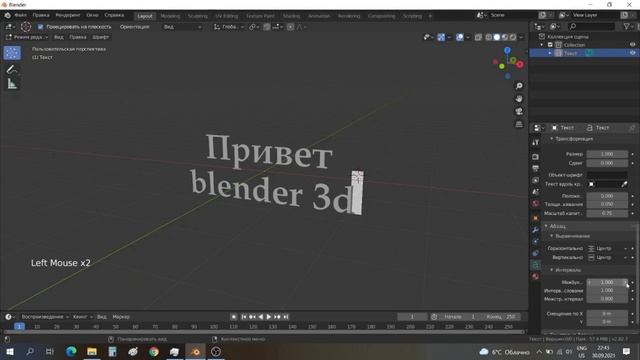Click the current frame number field
The image size is (640, 360).
[x=412, y=317]
